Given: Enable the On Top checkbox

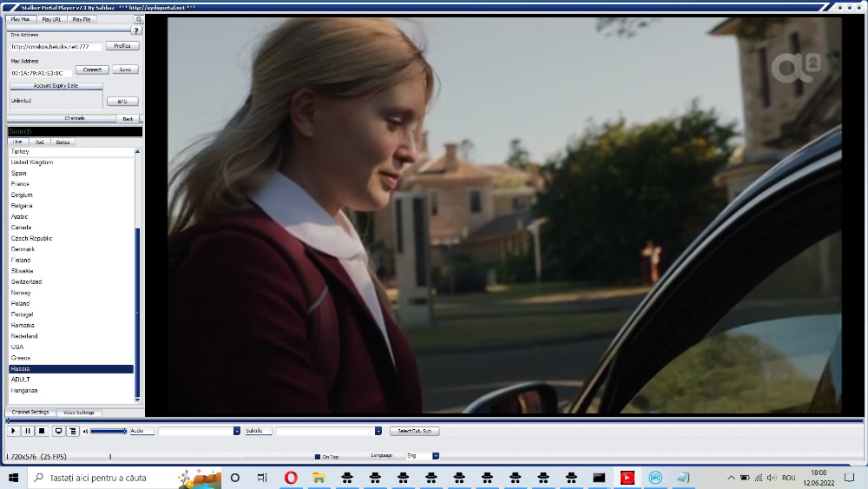Looking at the screenshot, I should pyautogui.click(x=317, y=457).
